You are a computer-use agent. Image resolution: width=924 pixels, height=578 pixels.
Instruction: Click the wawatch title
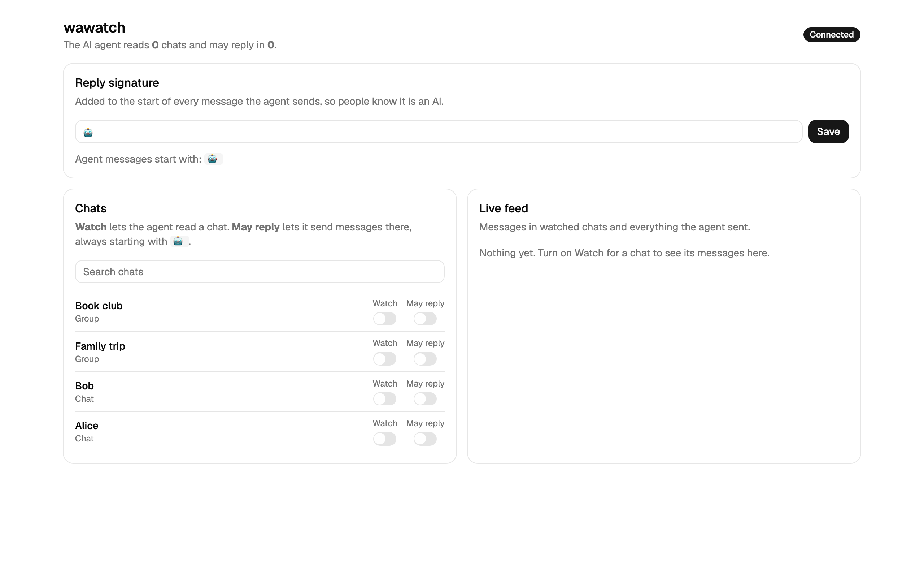[94, 27]
